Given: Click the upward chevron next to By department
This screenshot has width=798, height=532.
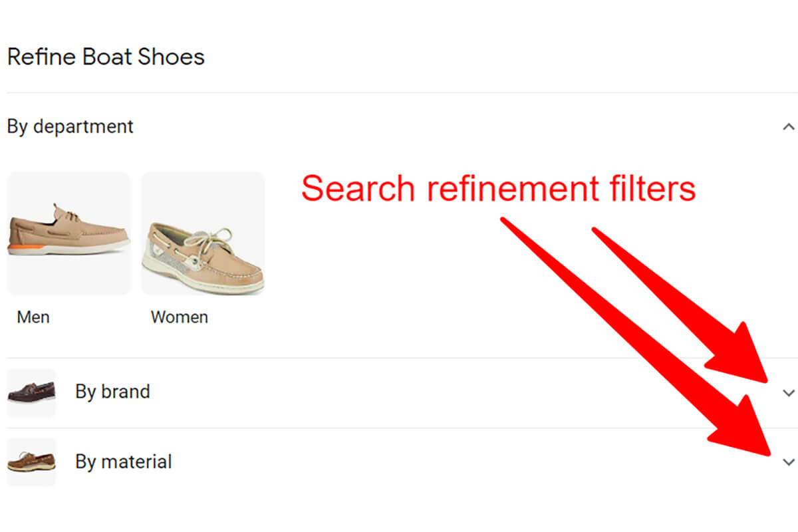Looking at the screenshot, I should coord(789,126).
